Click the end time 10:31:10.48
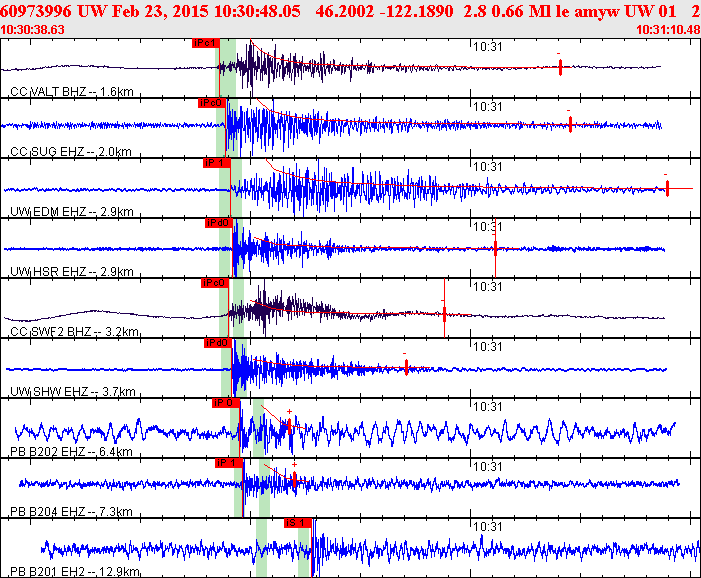This screenshot has height=578, width=701. [x=668, y=30]
